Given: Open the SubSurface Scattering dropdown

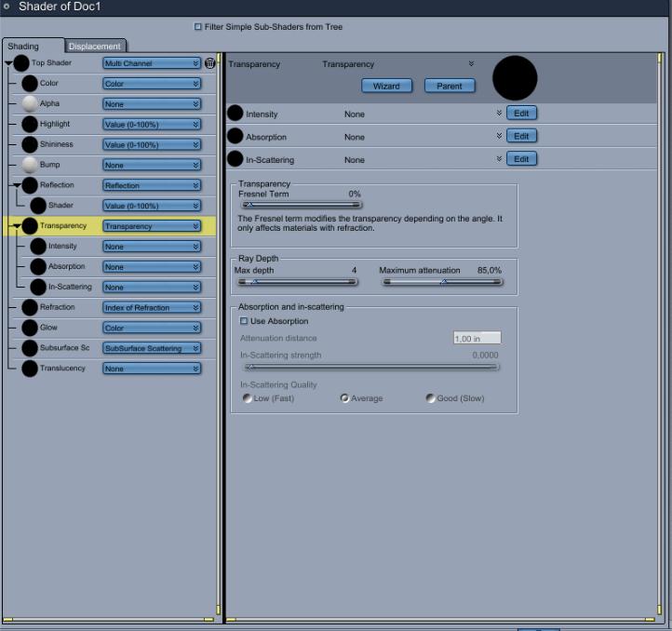Looking at the screenshot, I should point(152,348).
